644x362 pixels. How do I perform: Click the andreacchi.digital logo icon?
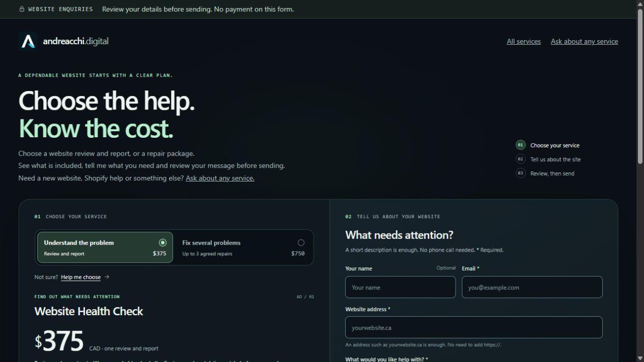[x=28, y=41]
